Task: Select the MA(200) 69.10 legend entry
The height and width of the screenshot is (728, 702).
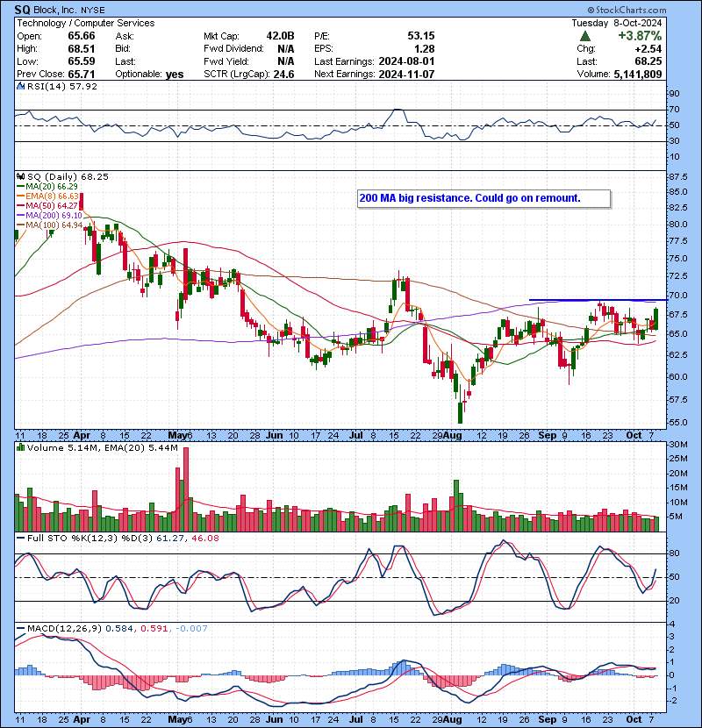Action: (x=49, y=216)
